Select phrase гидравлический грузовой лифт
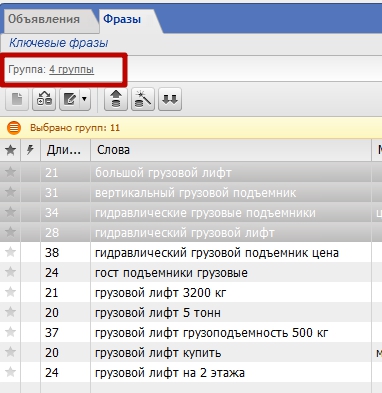Viewport: 382px width, 393px height. pyautogui.click(x=185, y=233)
